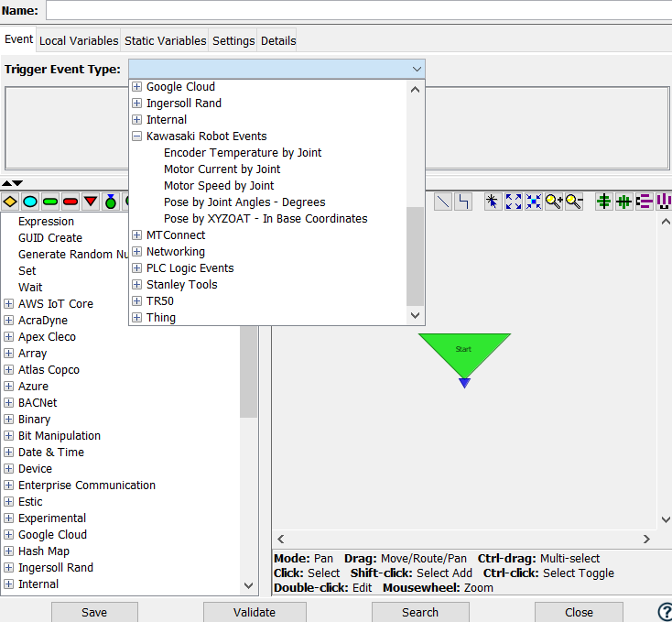Select the yellow diamond decision block

point(10,202)
